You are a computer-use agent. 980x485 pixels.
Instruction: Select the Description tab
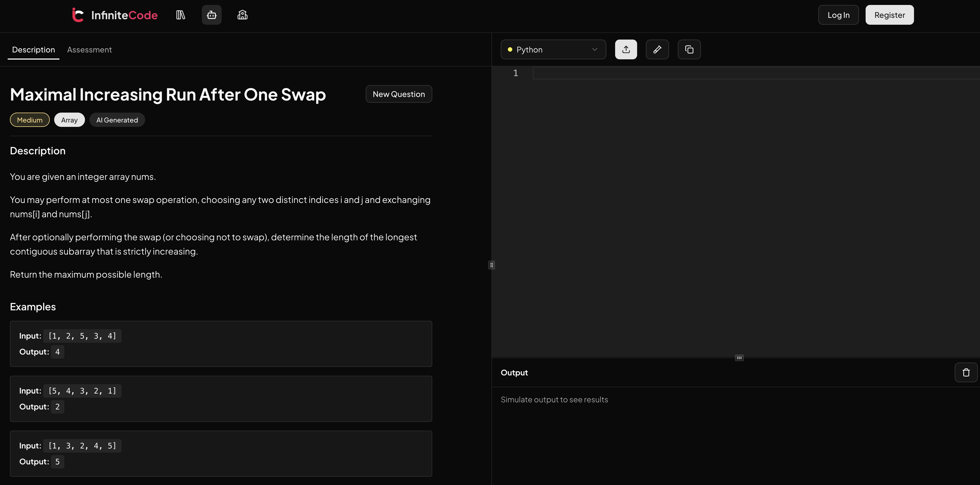coord(34,50)
